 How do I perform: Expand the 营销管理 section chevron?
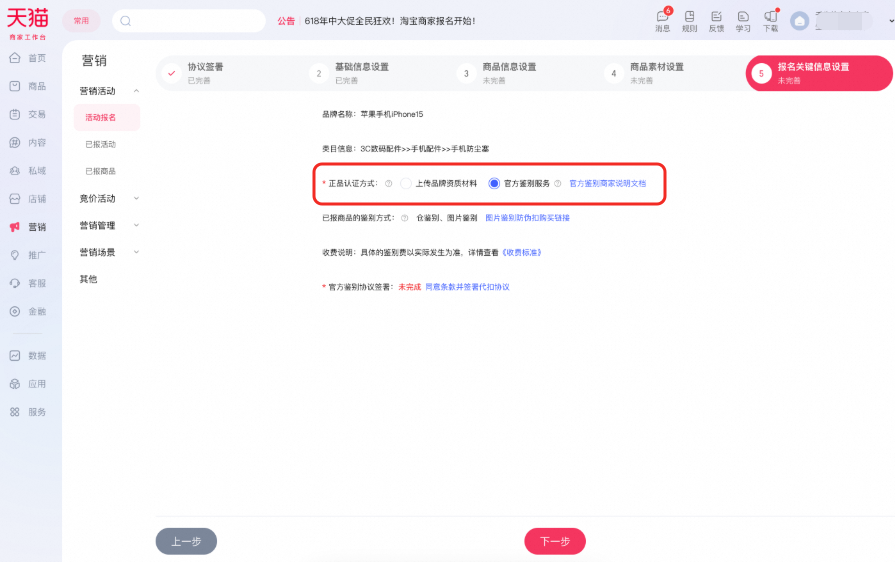[x=136, y=225]
